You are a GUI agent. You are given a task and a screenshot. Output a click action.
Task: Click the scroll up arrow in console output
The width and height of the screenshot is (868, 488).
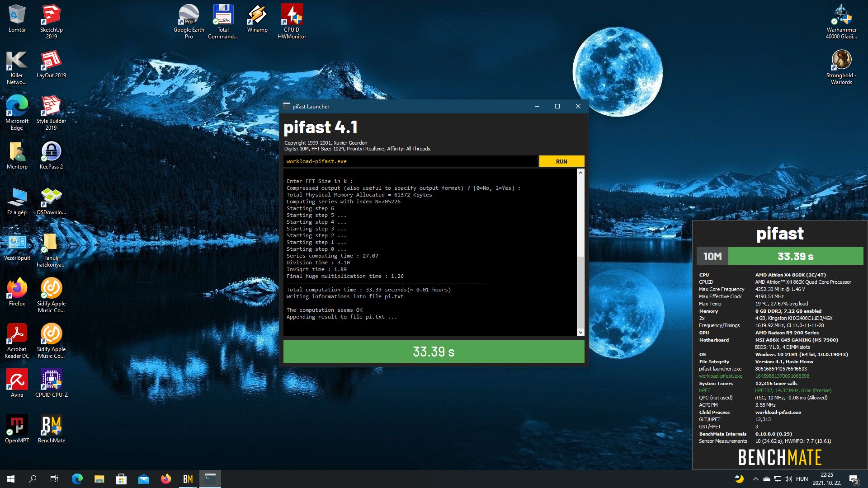pyautogui.click(x=580, y=173)
